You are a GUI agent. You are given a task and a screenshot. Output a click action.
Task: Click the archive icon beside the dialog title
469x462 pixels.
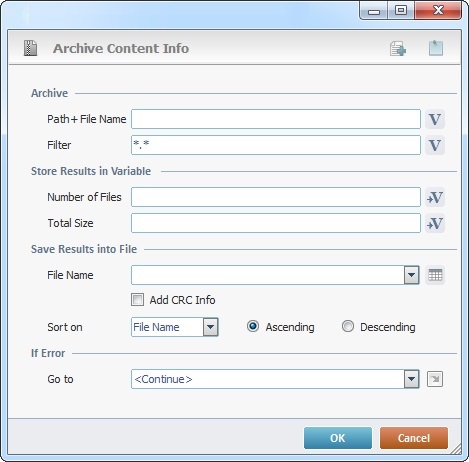click(30, 48)
